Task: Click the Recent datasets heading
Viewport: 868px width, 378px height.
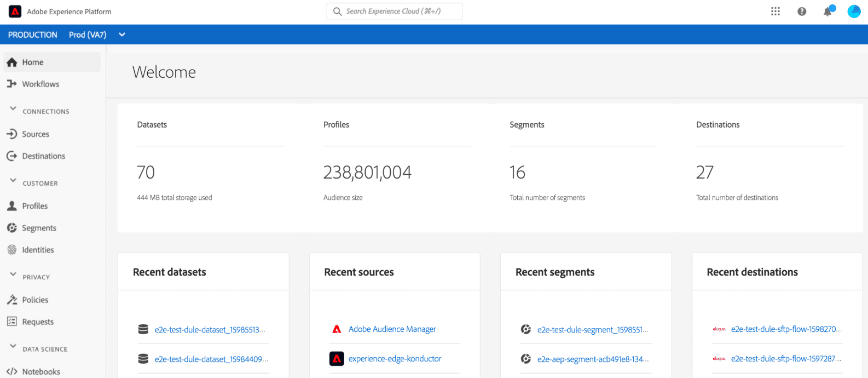Action: click(x=170, y=272)
